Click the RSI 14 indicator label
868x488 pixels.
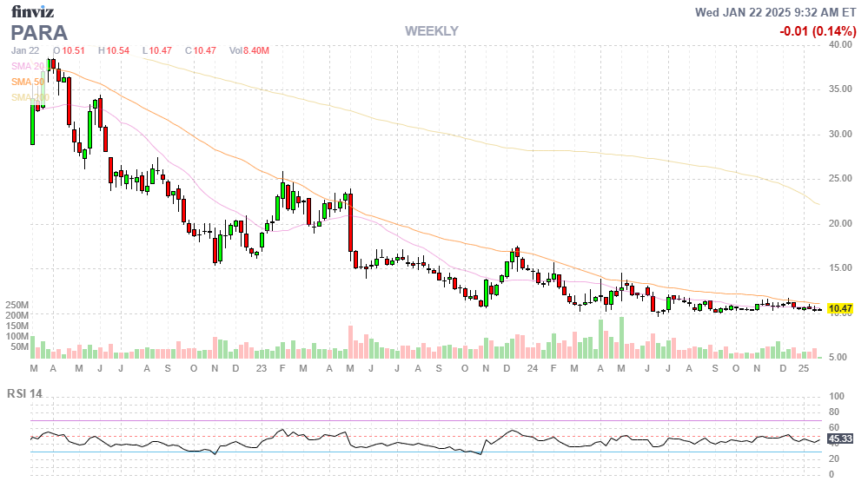26,393
